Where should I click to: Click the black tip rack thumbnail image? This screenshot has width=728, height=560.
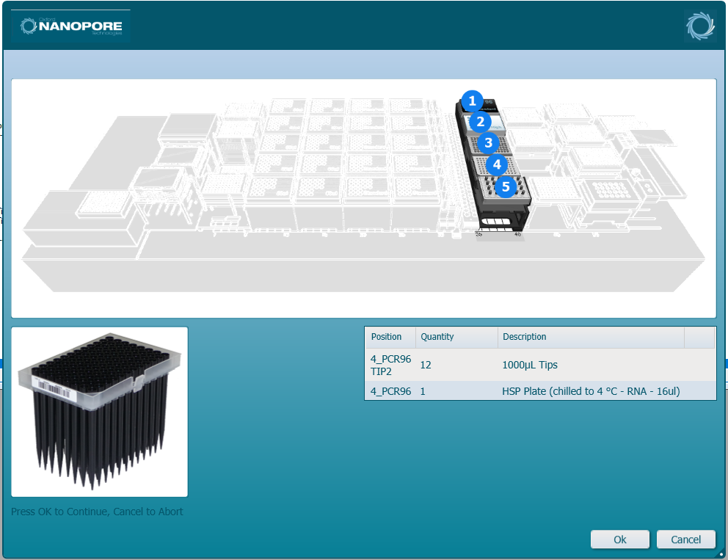coord(99,410)
